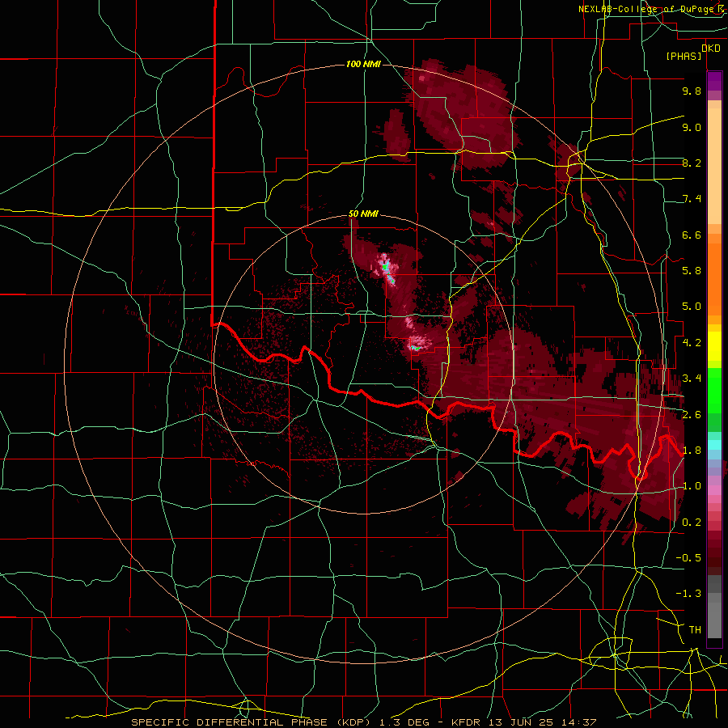Image resolution: width=728 pixels, height=728 pixels.
Task: Click the 9.8 value on the color scale
Action: pyautogui.click(x=692, y=91)
